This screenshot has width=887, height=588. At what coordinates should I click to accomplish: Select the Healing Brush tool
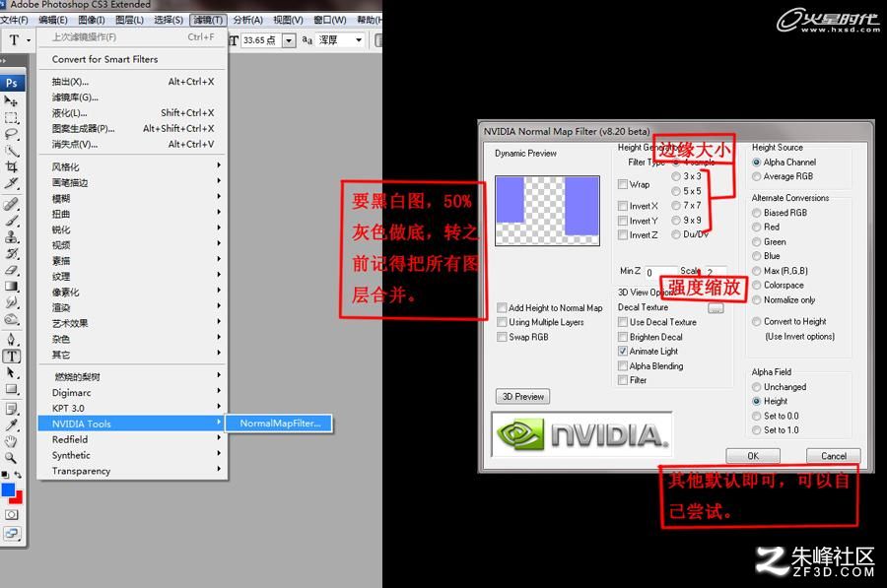(x=11, y=204)
